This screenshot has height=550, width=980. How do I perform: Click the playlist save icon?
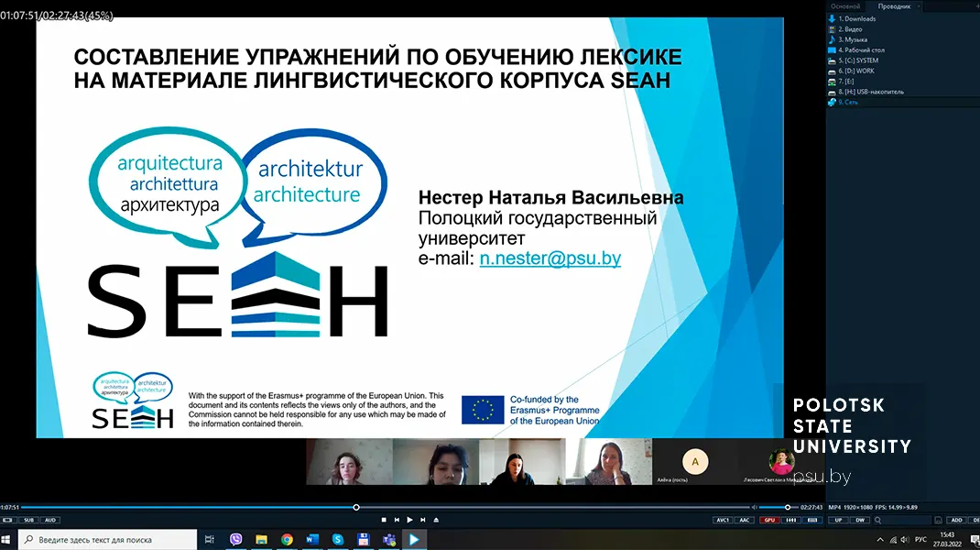coord(938,520)
